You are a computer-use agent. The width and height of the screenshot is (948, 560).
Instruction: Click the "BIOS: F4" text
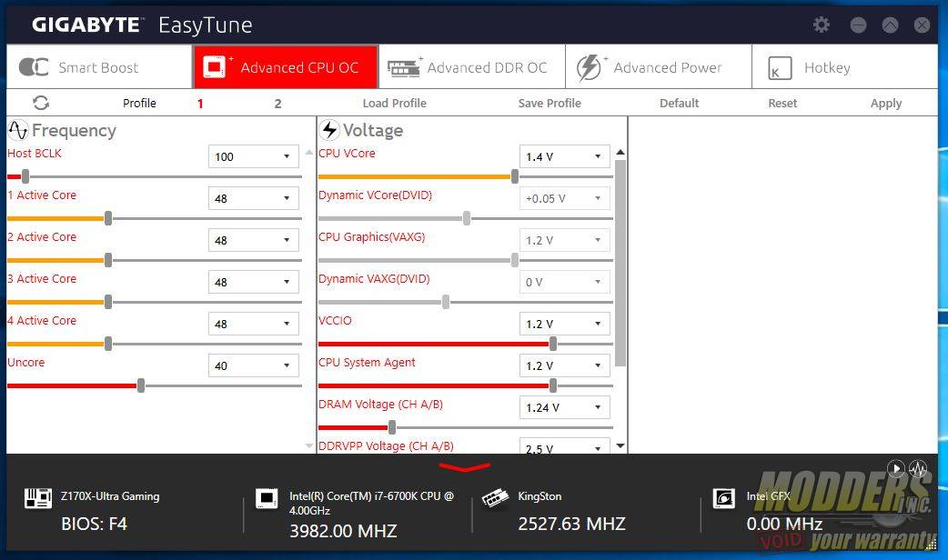tap(95, 524)
